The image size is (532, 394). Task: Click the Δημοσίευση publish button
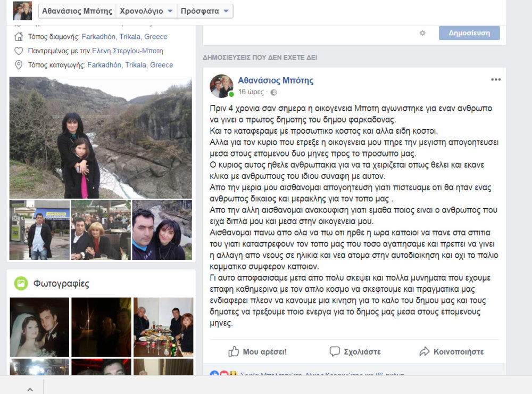(x=469, y=33)
